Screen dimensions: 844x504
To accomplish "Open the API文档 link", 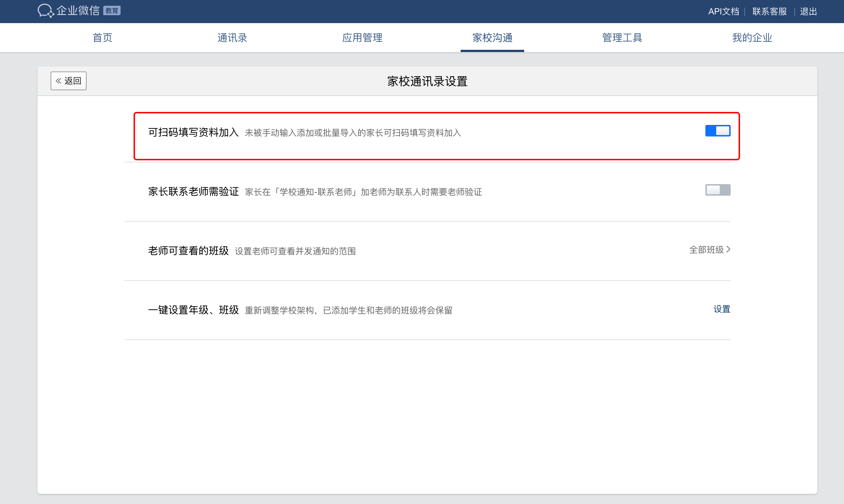I will point(723,12).
